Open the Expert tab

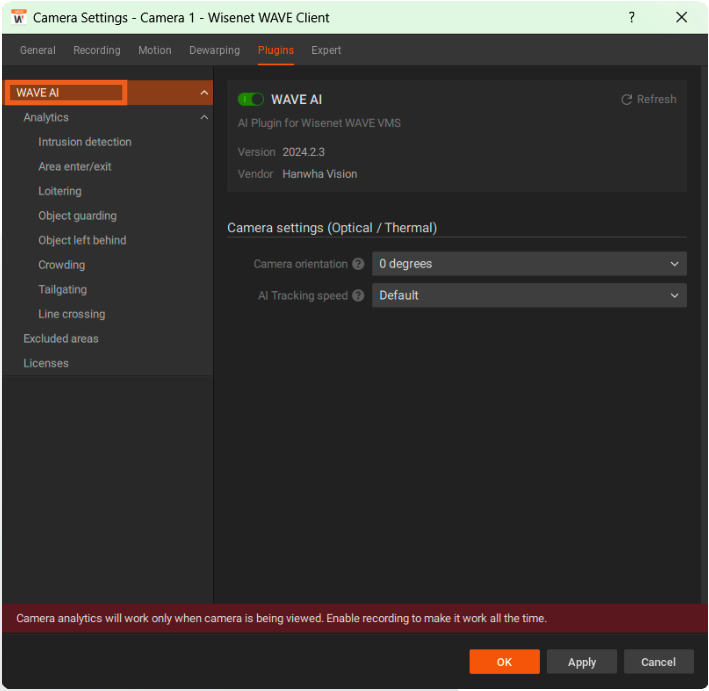pyautogui.click(x=326, y=50)
